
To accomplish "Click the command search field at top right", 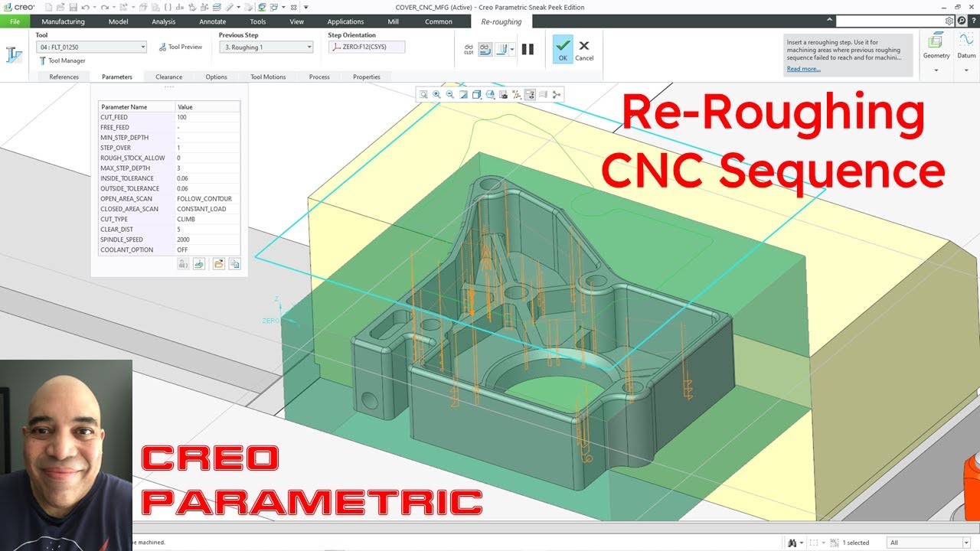I will 894,21.
